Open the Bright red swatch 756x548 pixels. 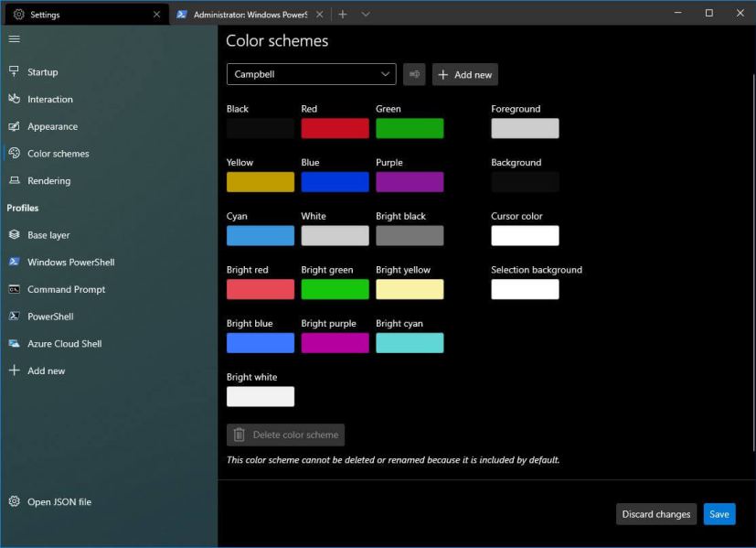click(261, 289)
